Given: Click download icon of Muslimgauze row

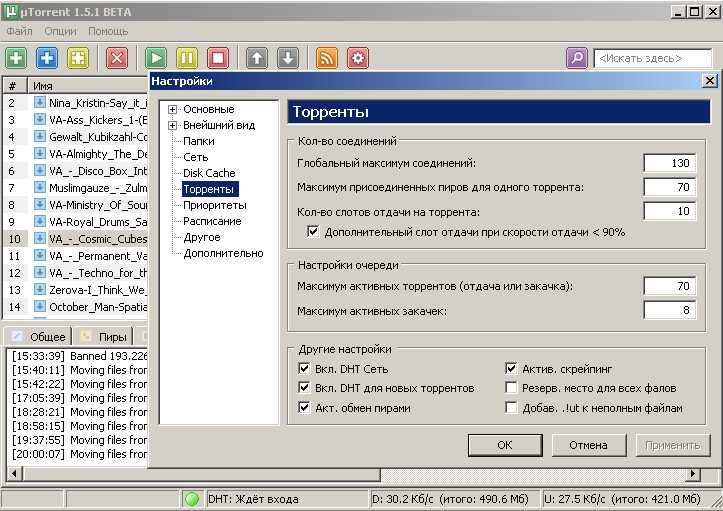Looking at the screenshot, I should pos(40,188).
